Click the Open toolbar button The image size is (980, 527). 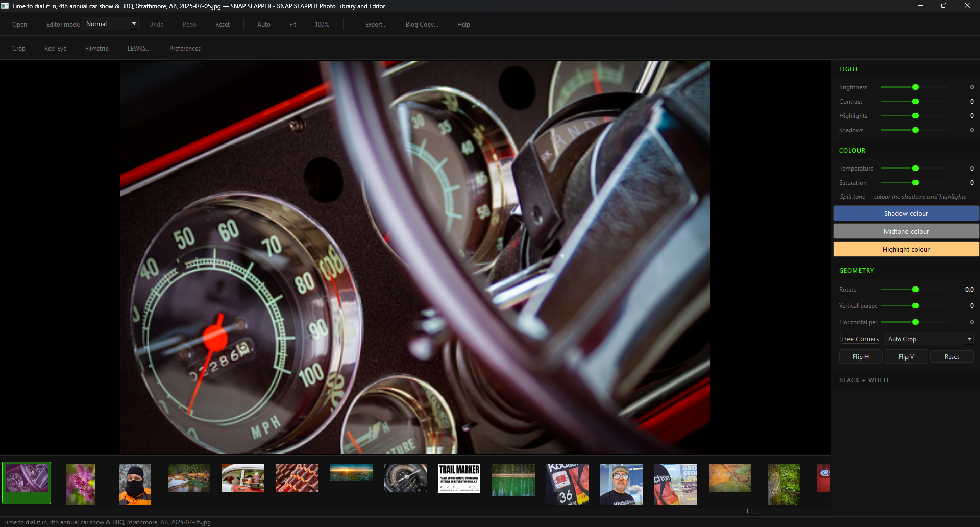click(19, 25)
